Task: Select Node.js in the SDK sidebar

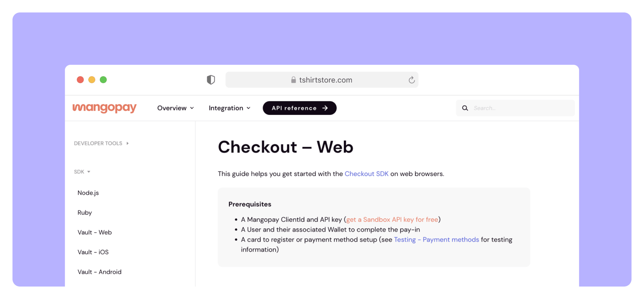Action: point(88,193)
